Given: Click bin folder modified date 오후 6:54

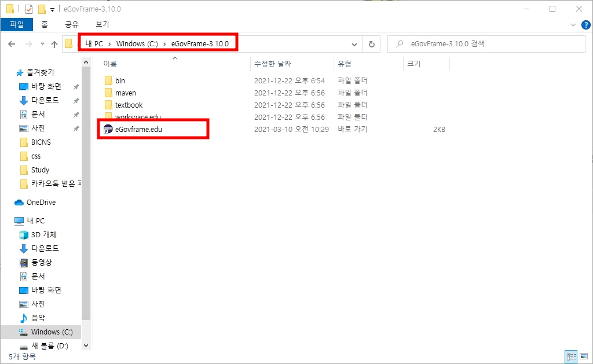Looking at the screenshot, I should [x=290, y=80].
